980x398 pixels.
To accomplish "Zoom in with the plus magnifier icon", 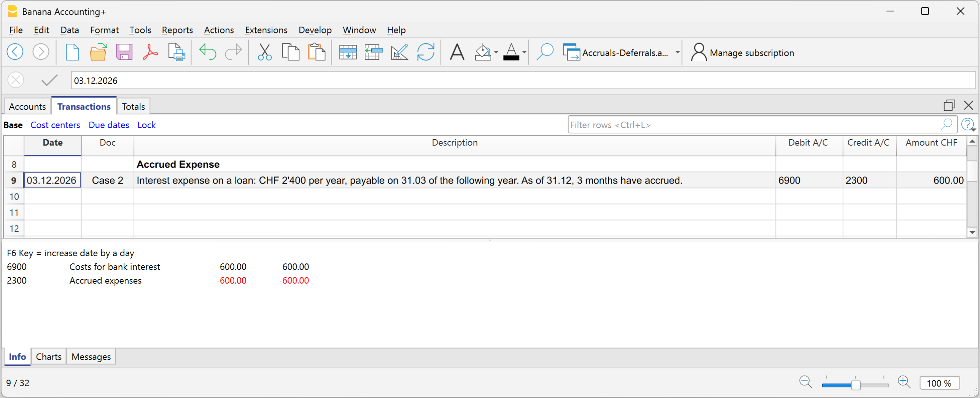I will 904,382.
